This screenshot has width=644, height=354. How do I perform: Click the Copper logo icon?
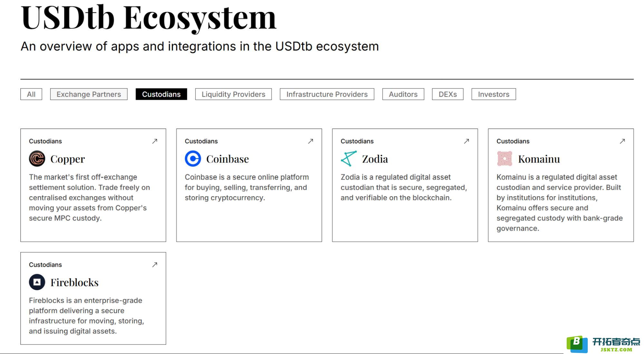click(37, 158)
